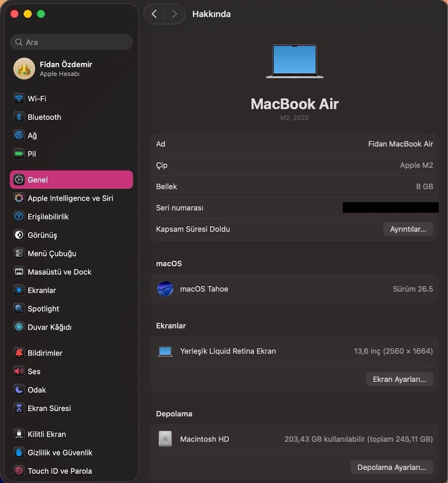Screen dimensions: 448x483
Task: Open the Bluetooth icon in sidebar
Action: pos(19,117)
